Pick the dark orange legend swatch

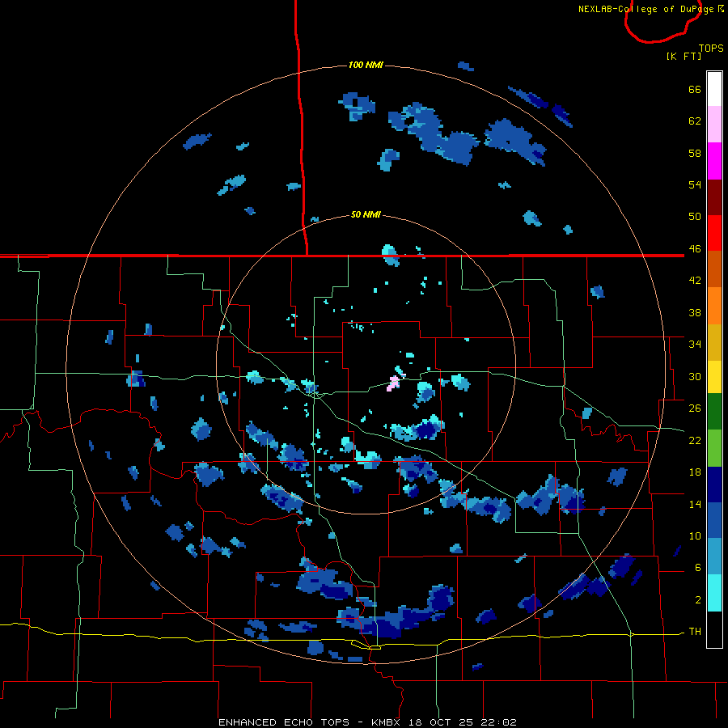(x=714, y=269)
